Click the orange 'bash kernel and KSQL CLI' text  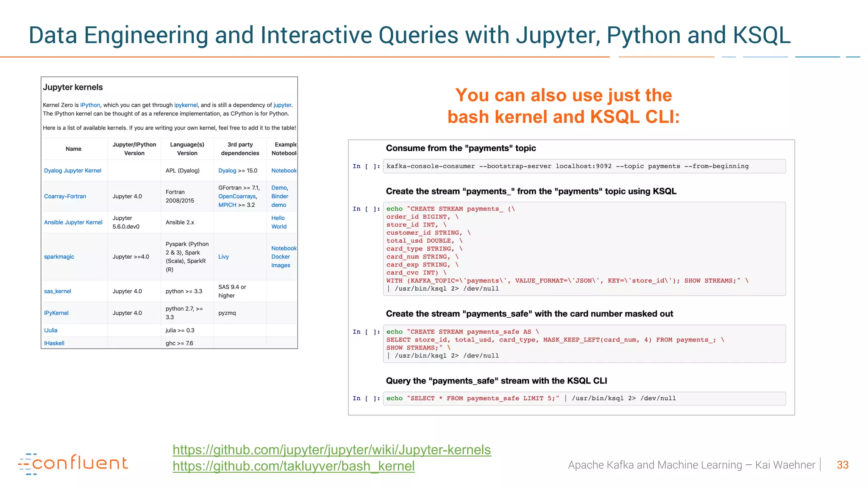click(563, 117)
